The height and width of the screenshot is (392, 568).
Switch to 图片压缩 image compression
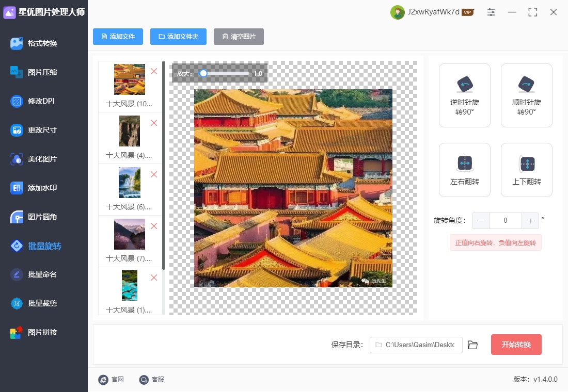[x=42, y=72]
